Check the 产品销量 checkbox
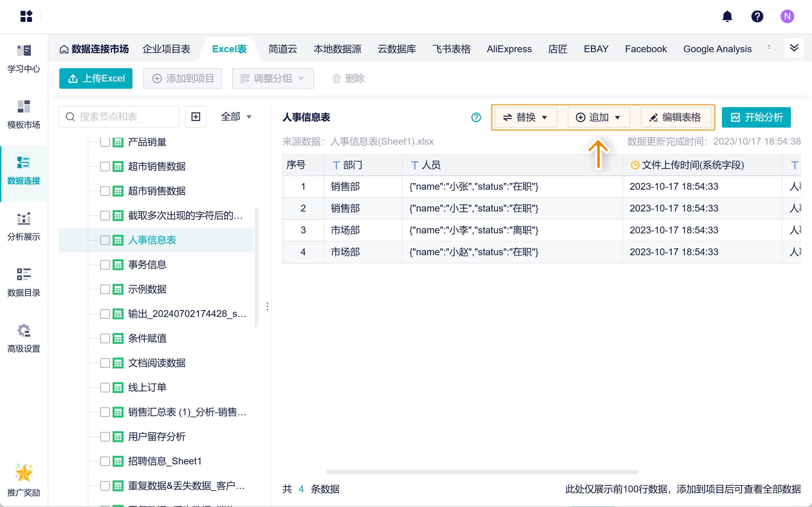Viewport: 812px width, 507px height. [x=105, y=142]
